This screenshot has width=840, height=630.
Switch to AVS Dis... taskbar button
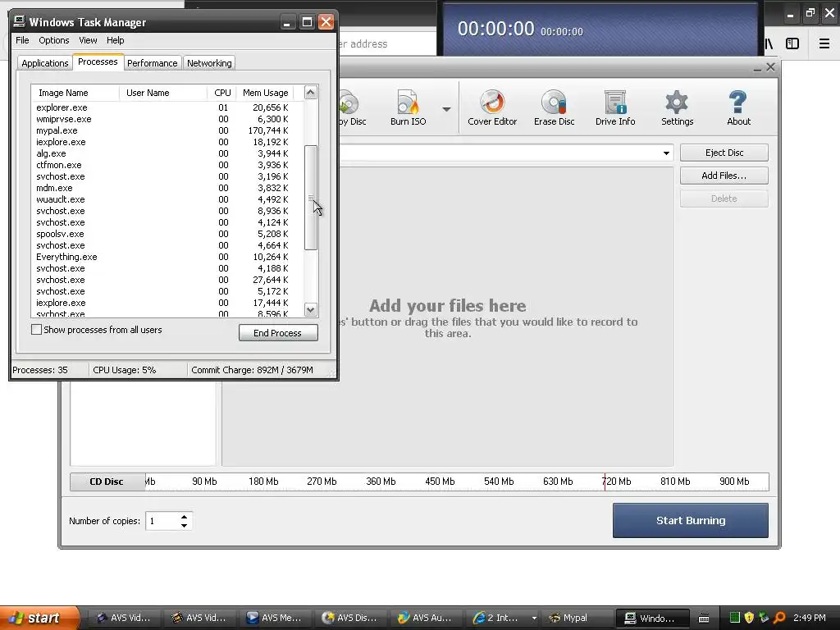pyautogui.click(x=349, y=618)
